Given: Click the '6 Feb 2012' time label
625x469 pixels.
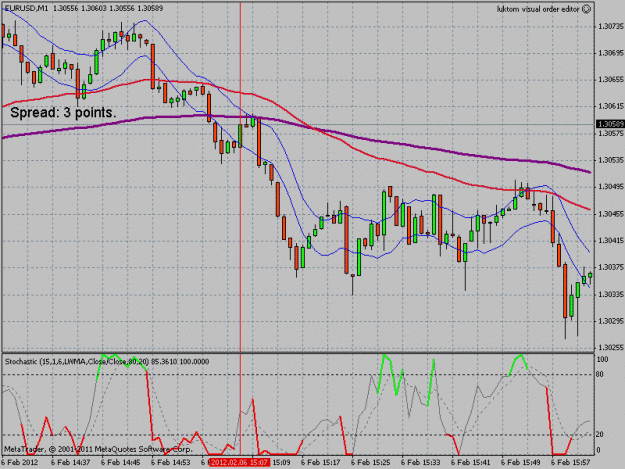Looking at the screenshot, I should coord(20,463).
